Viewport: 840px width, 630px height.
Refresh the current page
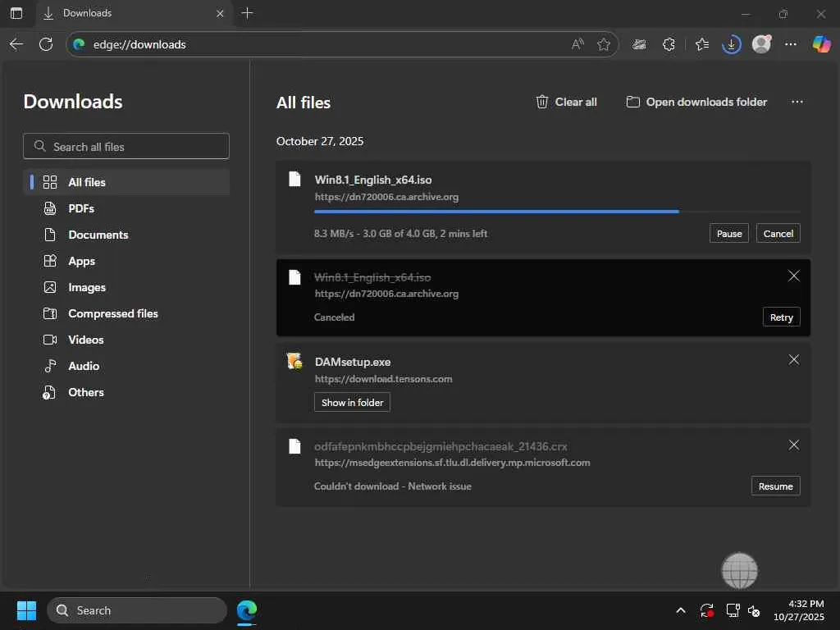[46, 44]
